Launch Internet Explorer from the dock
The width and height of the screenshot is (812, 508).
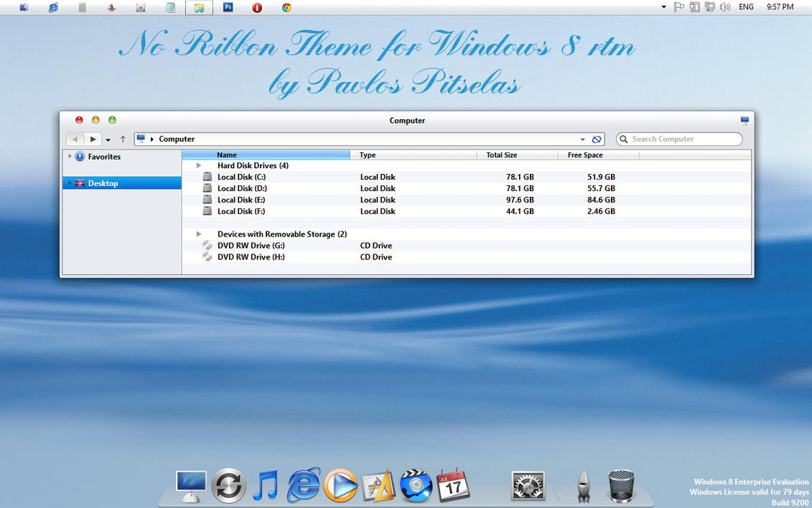tap(304, 485)
